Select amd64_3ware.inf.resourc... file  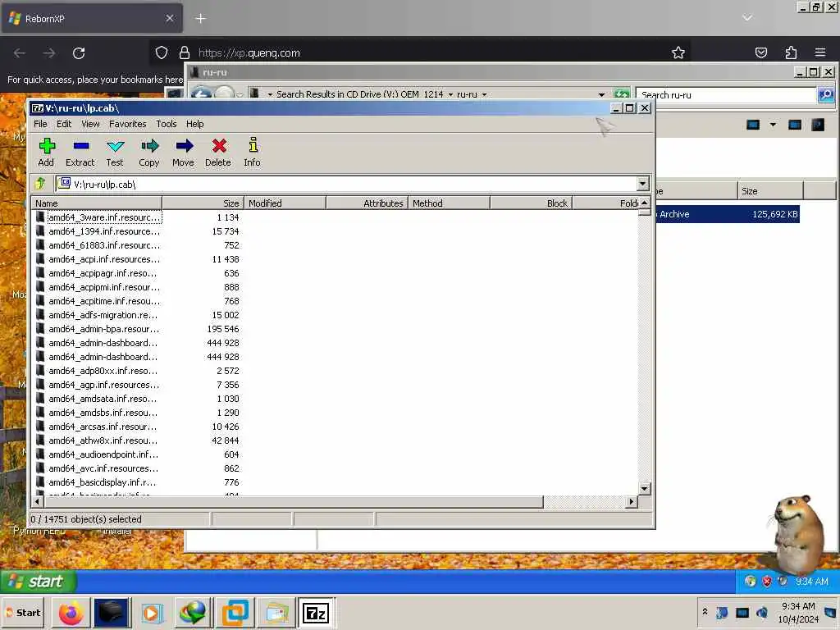coord(104,217)
